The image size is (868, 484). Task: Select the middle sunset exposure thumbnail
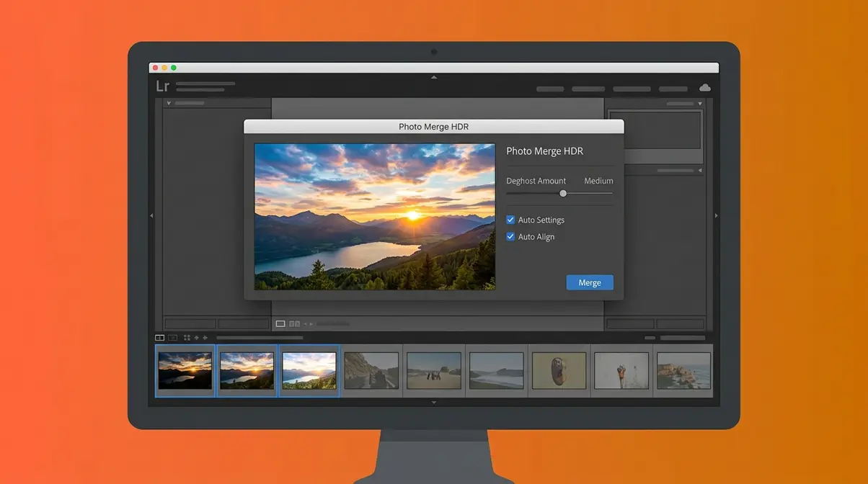click(x=247, y=370)
